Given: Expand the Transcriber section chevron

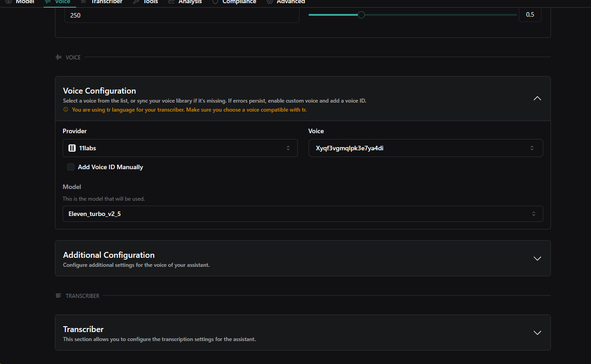Looking at the screenshot, I should pyautogui.click(x=537, y=333).
